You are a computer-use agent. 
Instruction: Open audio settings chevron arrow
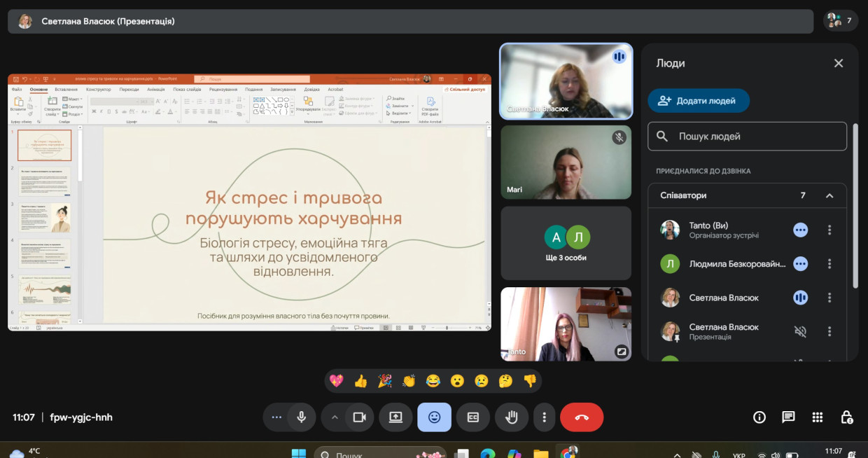point(335,417)
